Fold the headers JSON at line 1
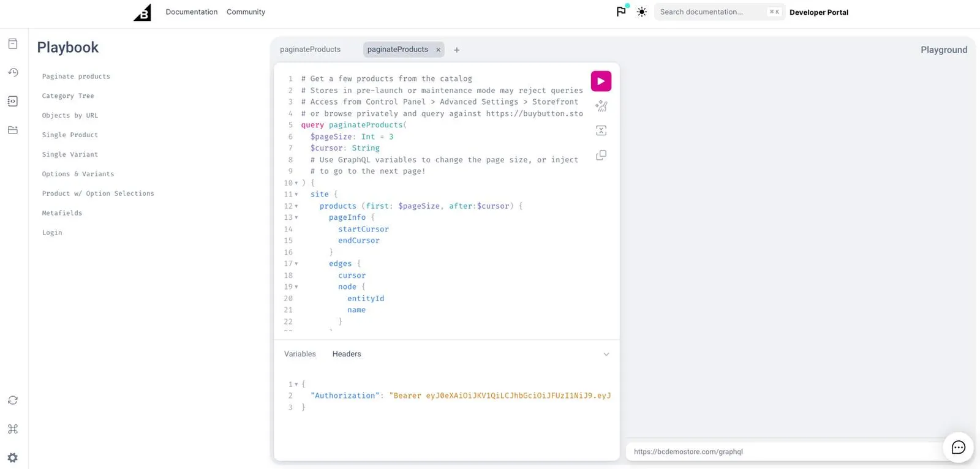The width and height of the screenshot is (980, 469). pos(296,385)
